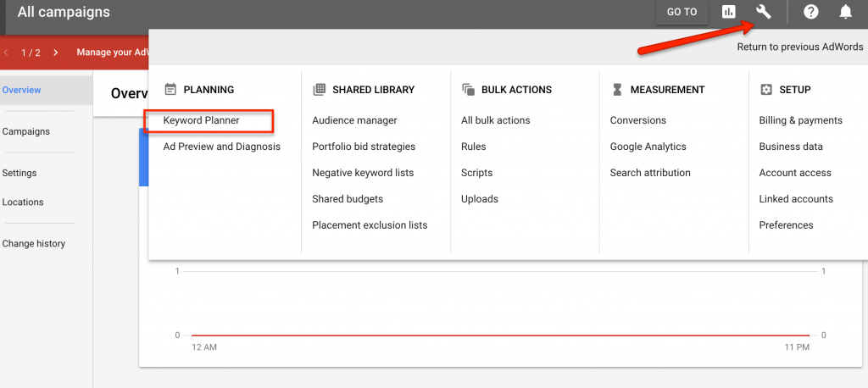
Task: Open Keyword Planner
Action: point(202,120)
